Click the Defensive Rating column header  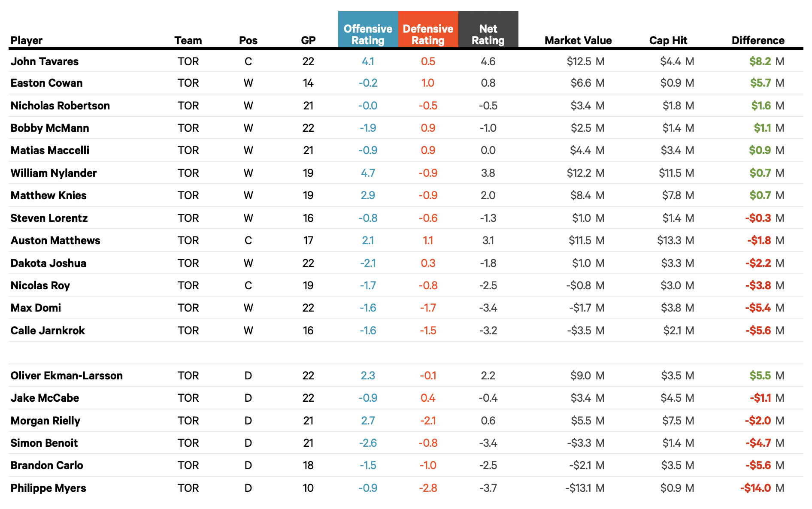(x=428, y=34)
